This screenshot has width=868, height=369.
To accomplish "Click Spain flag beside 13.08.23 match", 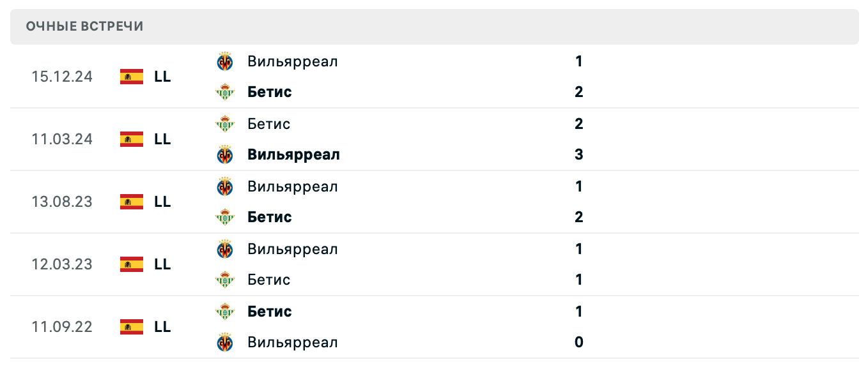I will [x=132, y=202].
